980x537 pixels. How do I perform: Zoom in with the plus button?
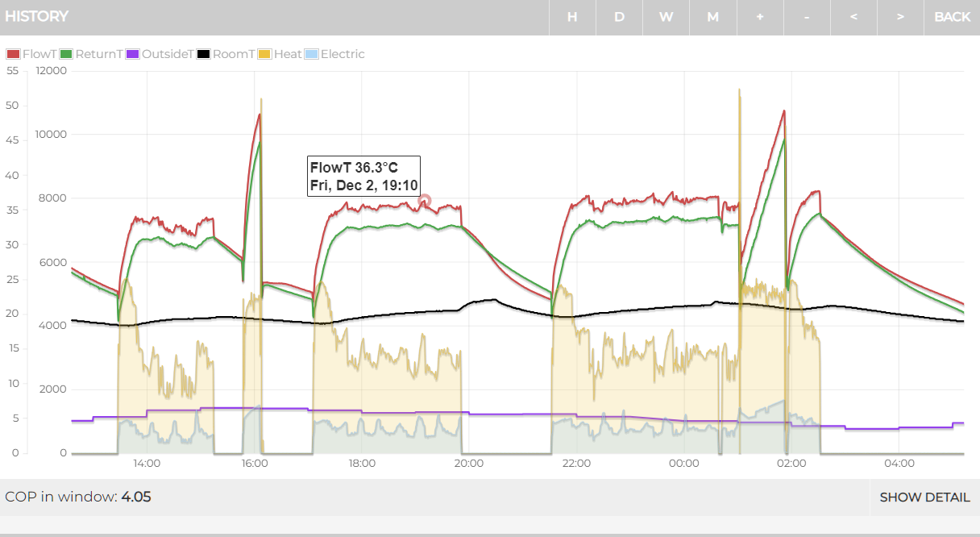click(x=759, y=17)
